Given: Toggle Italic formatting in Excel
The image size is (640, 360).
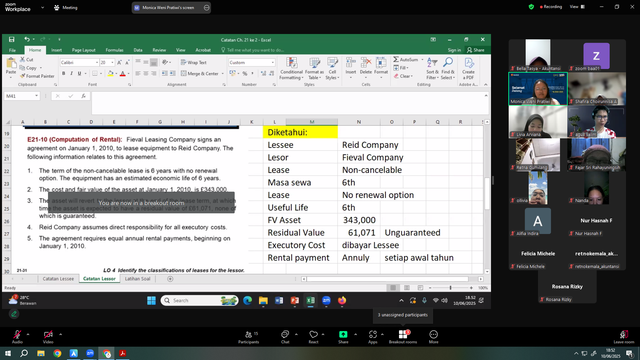Looking at the screenshot, I should click(x=71, y=73).
